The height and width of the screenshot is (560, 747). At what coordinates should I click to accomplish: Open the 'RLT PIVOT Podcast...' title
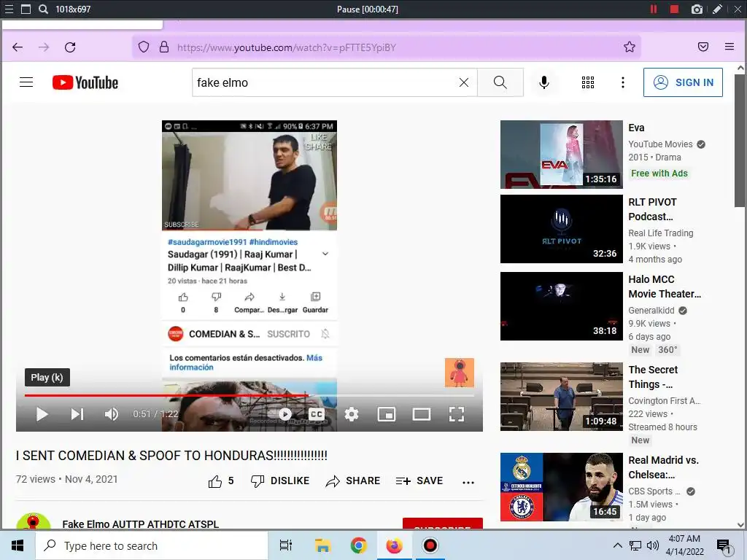[x=652, y=209]
